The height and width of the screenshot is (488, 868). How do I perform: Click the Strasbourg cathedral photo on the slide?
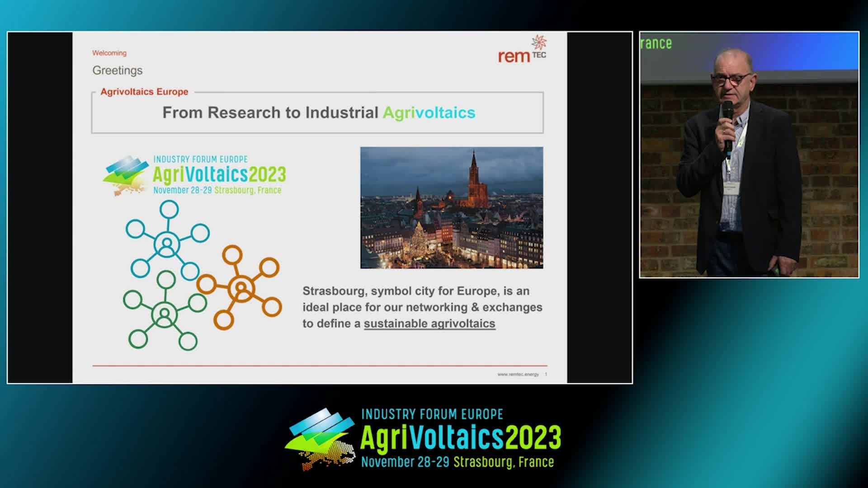pyautogui.click(x=452, y=207)
